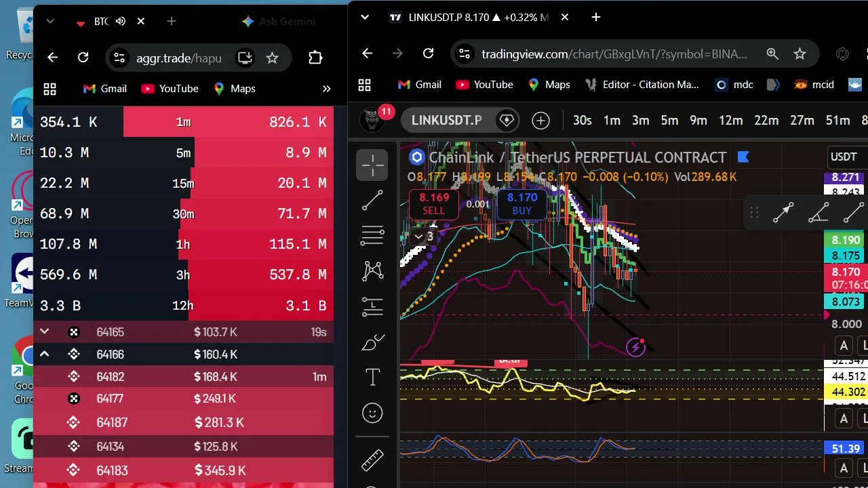Open apps grid in aggr.trade bookmarks bar
Image resolution: width=868 pixels, height=488 pixels.
(50, 89)
